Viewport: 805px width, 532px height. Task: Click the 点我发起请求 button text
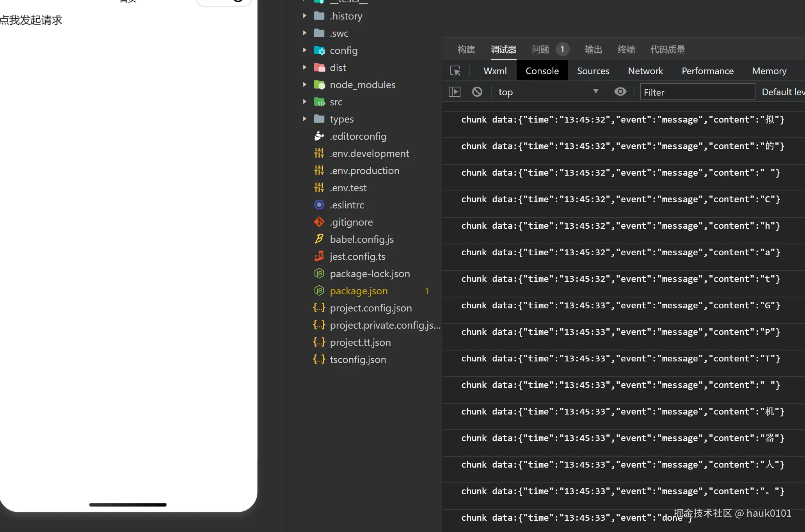pos(31,20)
